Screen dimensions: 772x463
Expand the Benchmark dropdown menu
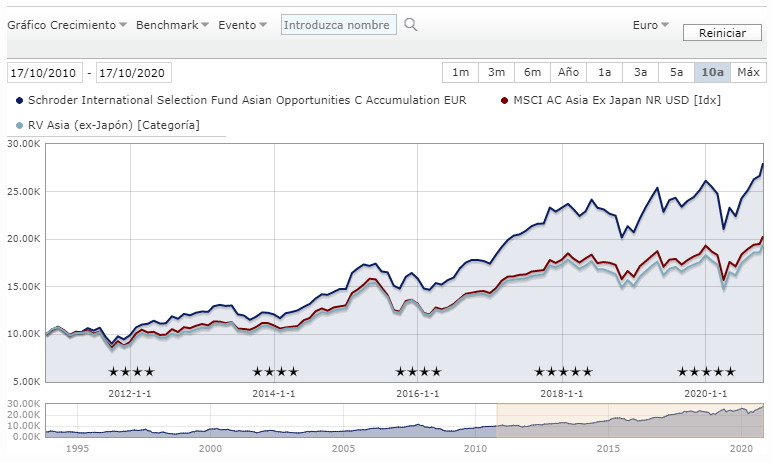click(172, 25)
